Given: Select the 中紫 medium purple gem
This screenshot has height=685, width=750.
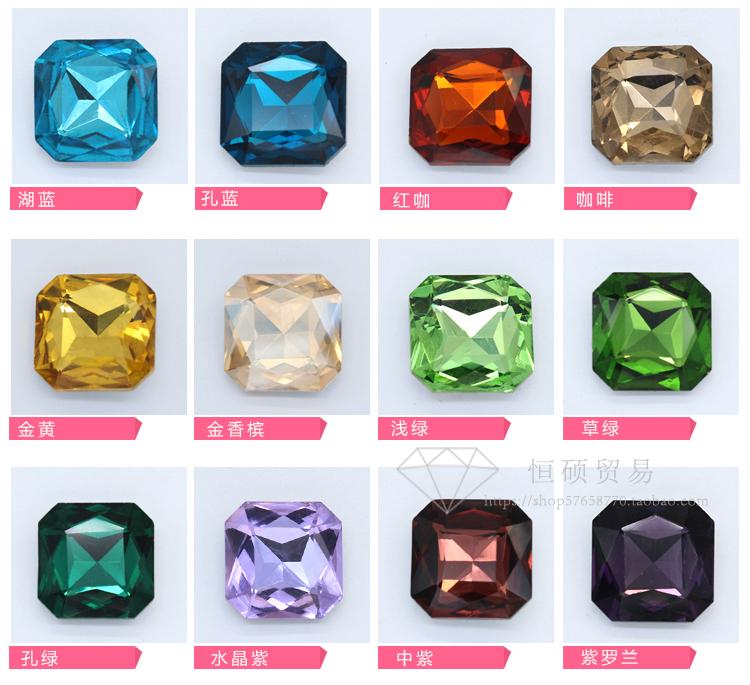Looking at the screenshot, I should click(471, 561).
